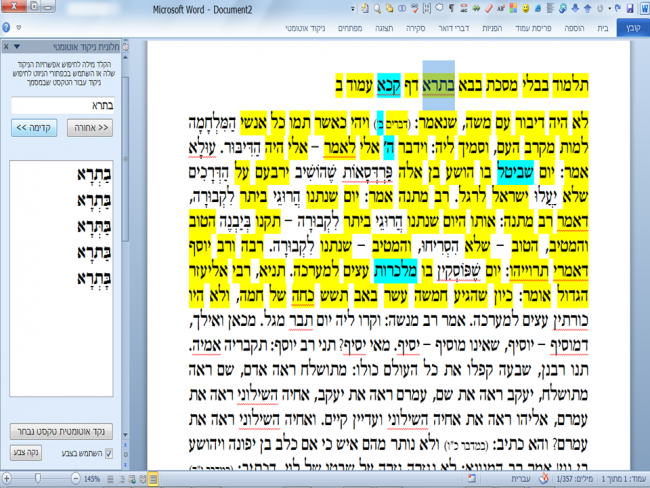
Task: Open the customize quick access toolbar dropdown
Action: 352,8
